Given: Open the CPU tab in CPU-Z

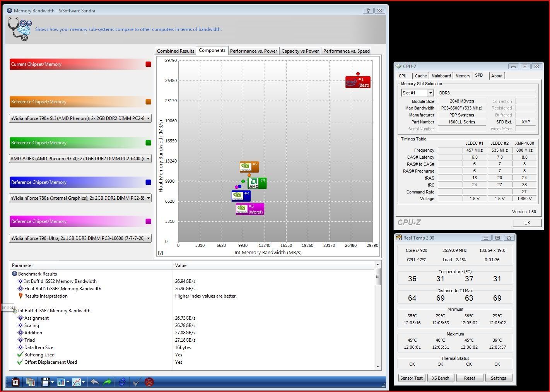Looking at the screenshot, I should (x=403, y=76).
